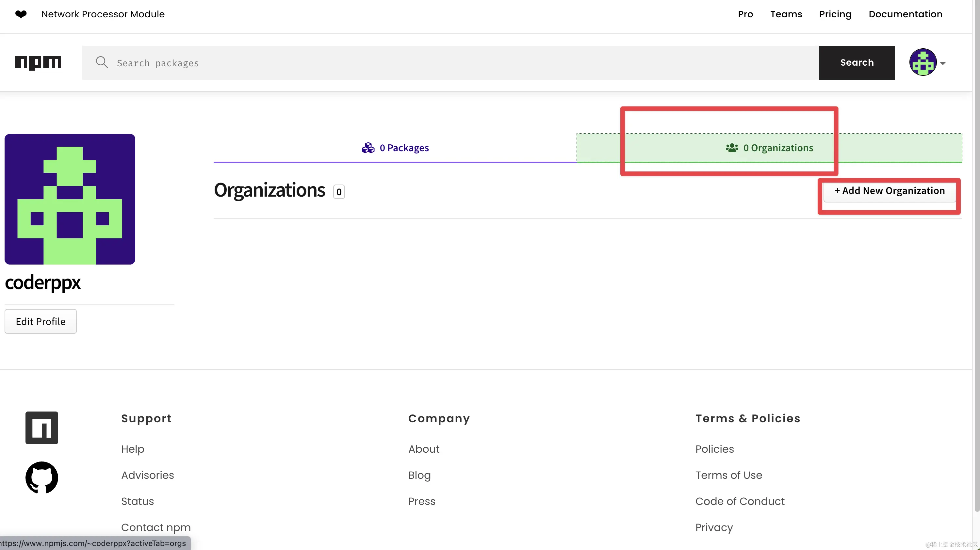Open the Advisories link
Viewport: 980px width, 550px height.
[x=147, y=475]
